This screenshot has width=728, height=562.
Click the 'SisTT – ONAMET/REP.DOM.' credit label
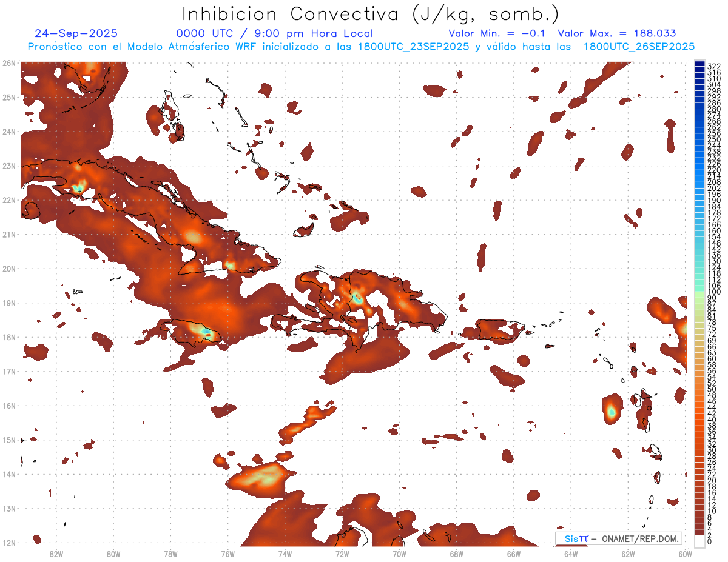[619, 538]
